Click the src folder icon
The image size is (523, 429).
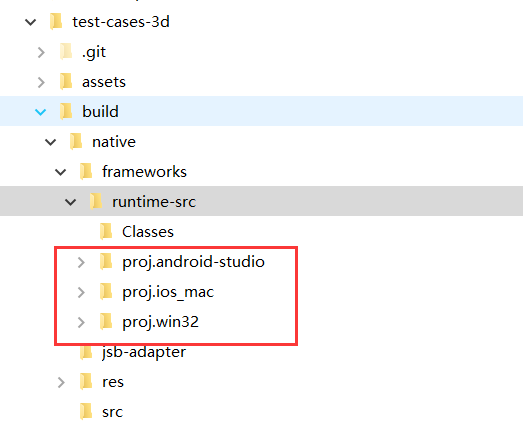pyautogui.click(x=86, y=411)
